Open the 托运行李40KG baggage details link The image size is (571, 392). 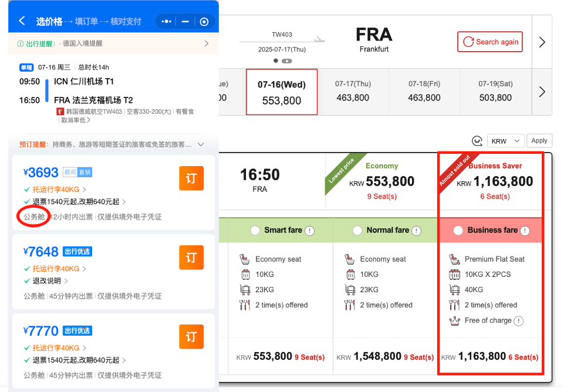click(x=56, y=189)
